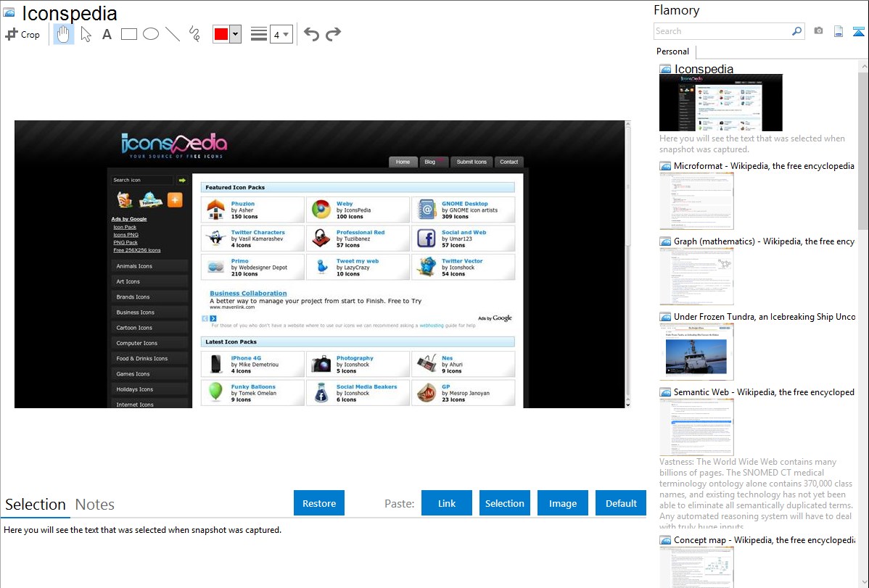
Task: Open the Graph (mathematics) snapshot thumbnail
Action: (696, 276)
